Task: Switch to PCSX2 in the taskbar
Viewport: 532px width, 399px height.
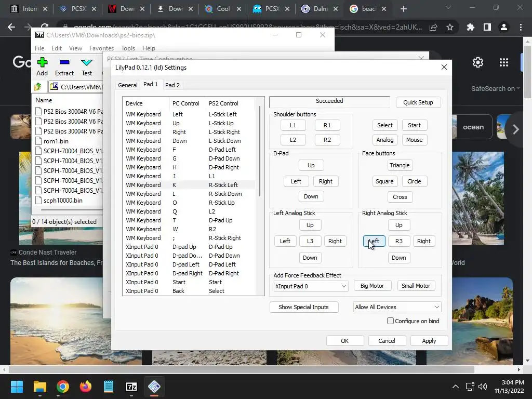Action: (x=154, y=387)
